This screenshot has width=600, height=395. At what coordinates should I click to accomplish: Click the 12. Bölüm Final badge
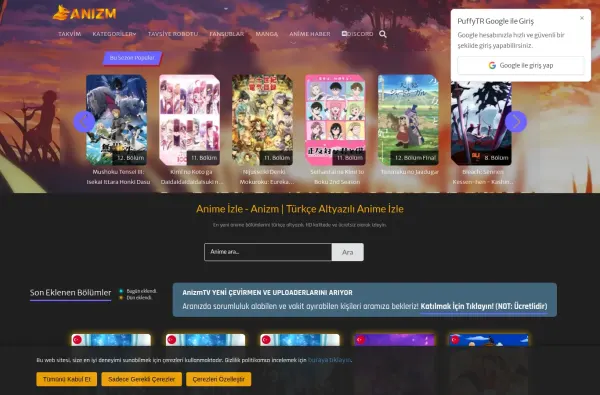pyautogui.click(x=415, y=158)
